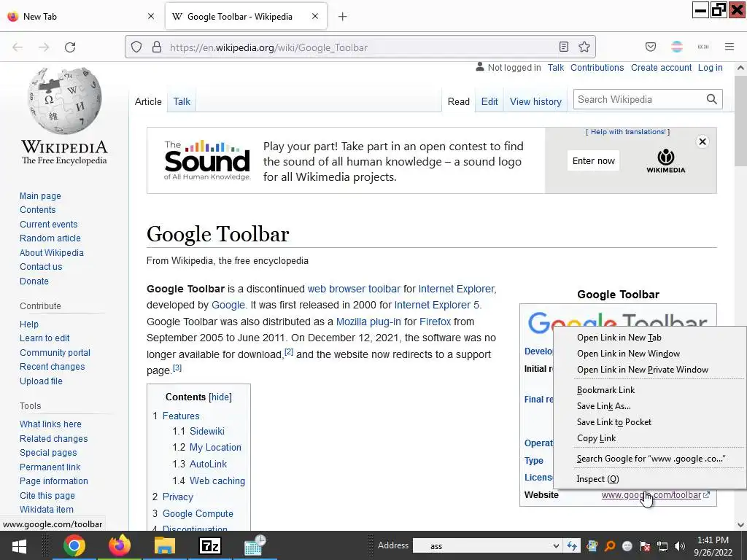Bookmark this page with star icon
This screenshot has height=560, width=747.
pos(584,47)
